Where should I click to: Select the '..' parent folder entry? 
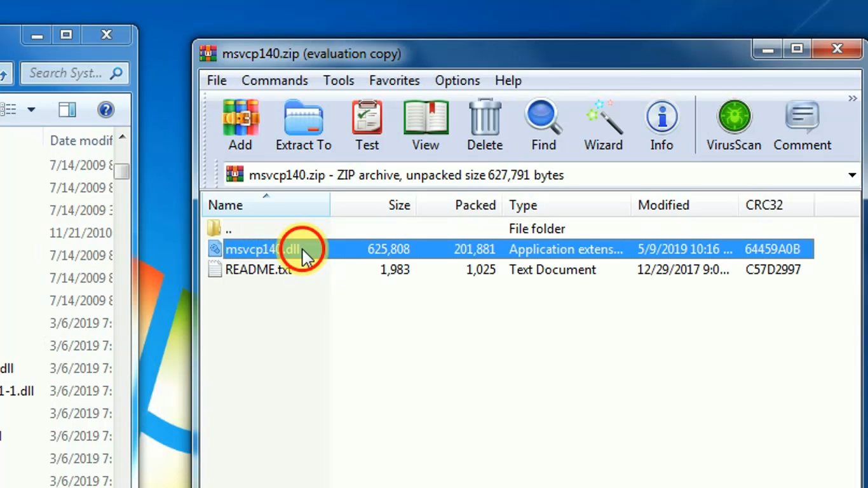(228, 229)
